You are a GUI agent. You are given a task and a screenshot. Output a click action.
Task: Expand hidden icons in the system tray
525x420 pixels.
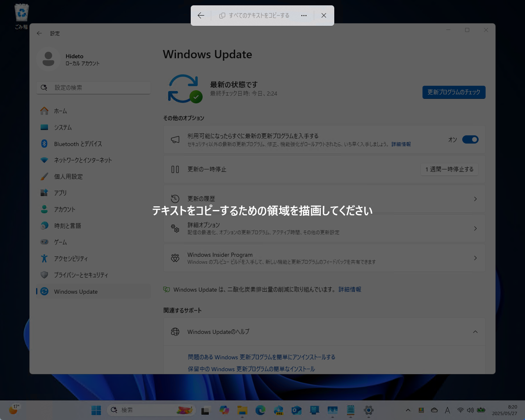click(408, 410)
